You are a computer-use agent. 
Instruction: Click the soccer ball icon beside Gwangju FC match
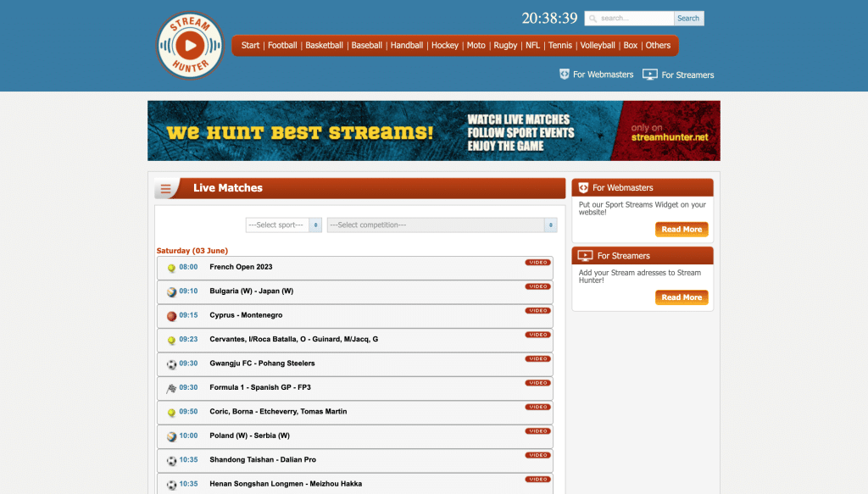[171, 364]
